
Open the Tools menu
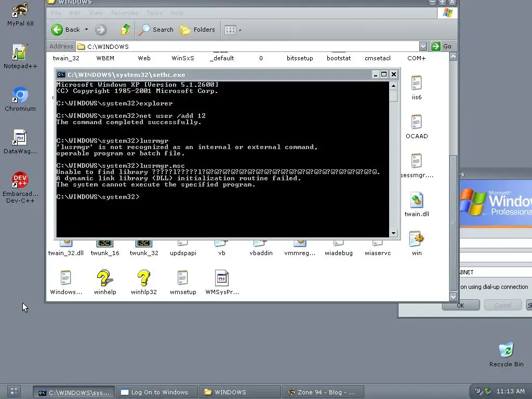[x=154, y=13]
